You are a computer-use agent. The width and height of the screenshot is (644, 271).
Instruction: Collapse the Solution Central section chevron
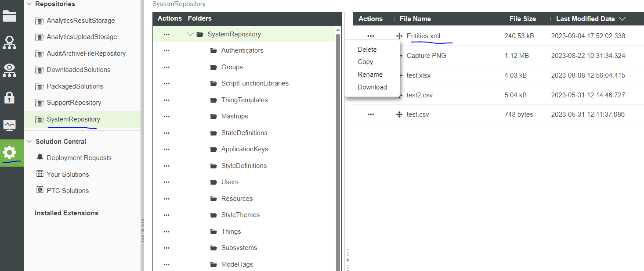[29, 141]
